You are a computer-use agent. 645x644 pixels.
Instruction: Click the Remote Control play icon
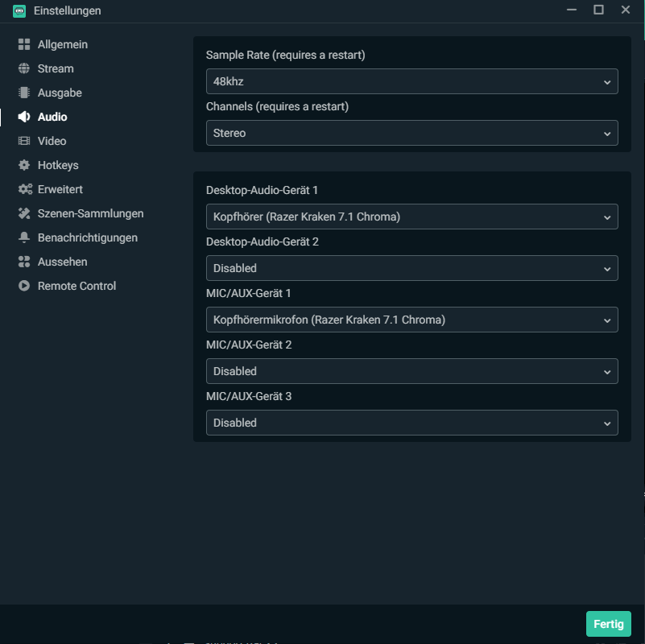pyautogui.click(x=24, y=286)
